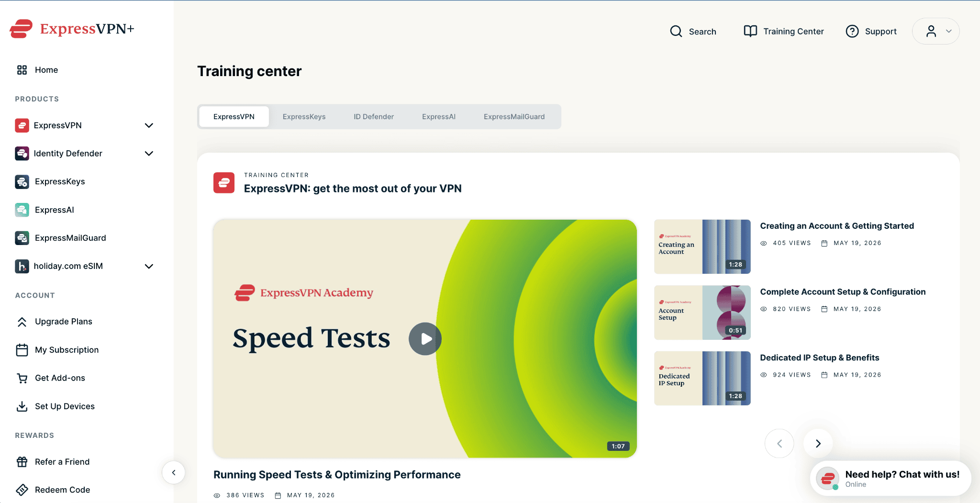Image resolution: width=980 pixels, height=503 pixels.
Task: Click the Set Up Devices download icon
Action: pos(22,406)
